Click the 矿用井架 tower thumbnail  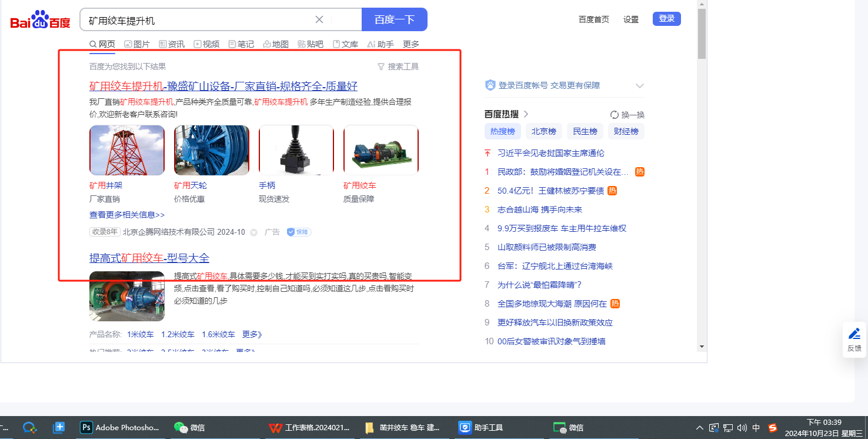click(127, 150)
